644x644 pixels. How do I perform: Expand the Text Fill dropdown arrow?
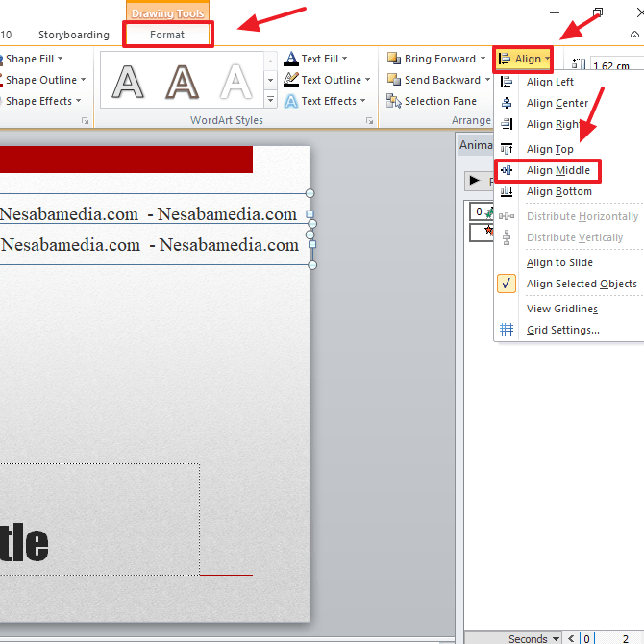point(345,59)
